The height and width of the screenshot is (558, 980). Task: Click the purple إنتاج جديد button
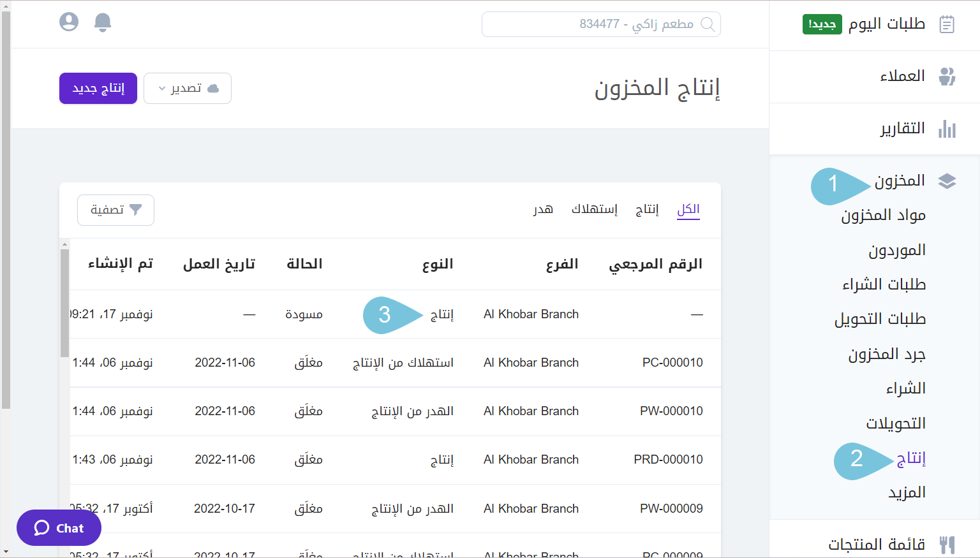click(98, 88)
